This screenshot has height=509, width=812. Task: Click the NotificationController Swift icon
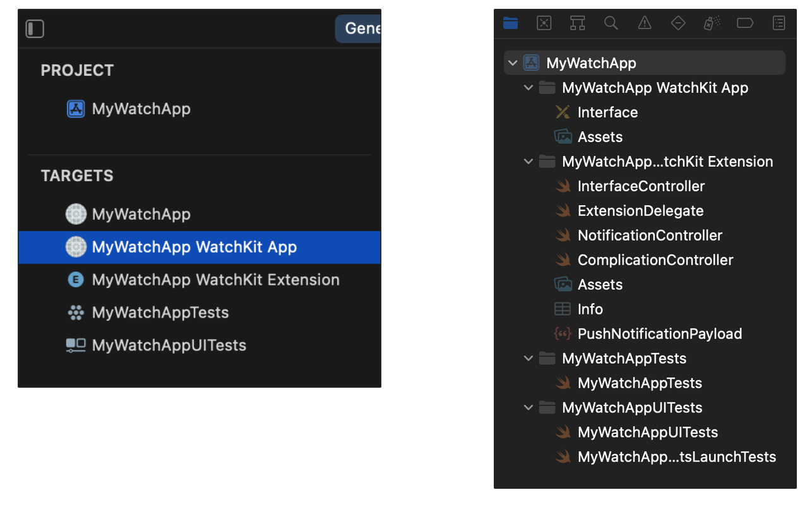tap(563, 236)
